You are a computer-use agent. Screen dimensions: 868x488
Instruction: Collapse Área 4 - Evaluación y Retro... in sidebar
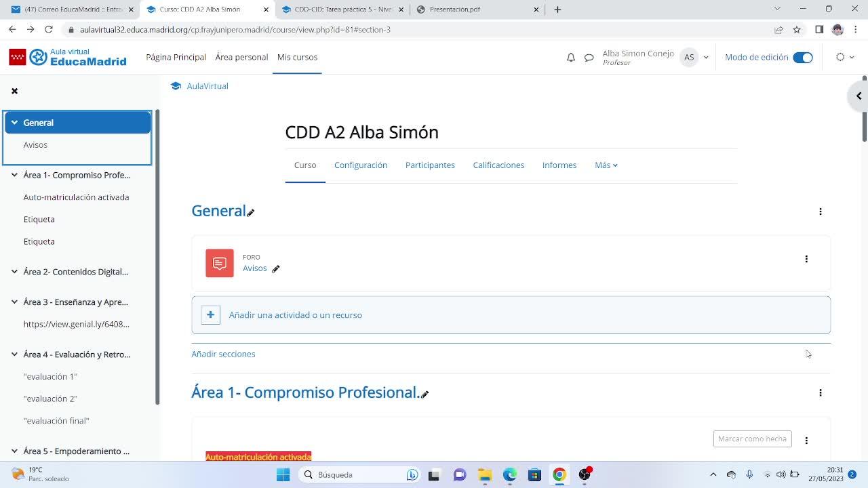14,354
